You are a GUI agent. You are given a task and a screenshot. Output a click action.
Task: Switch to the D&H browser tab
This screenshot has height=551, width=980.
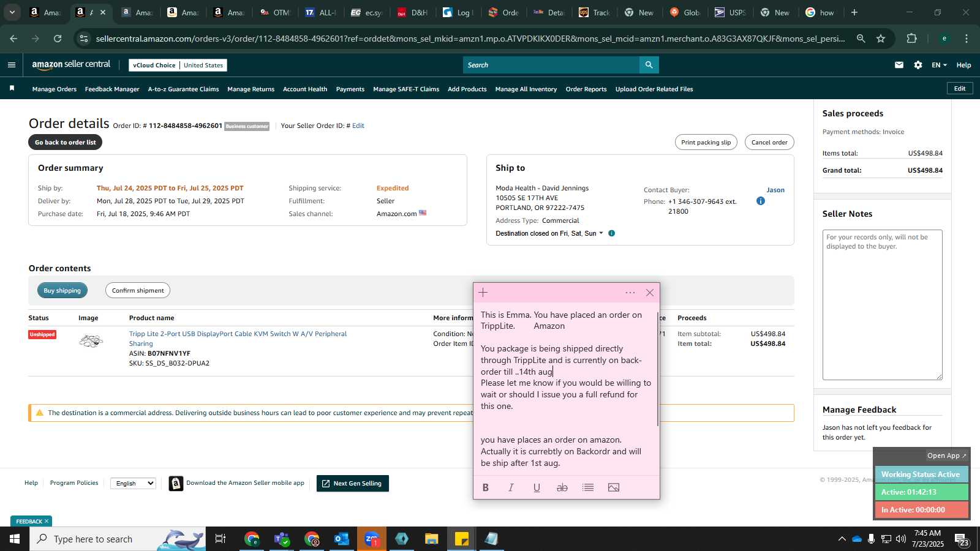(412, 12)
